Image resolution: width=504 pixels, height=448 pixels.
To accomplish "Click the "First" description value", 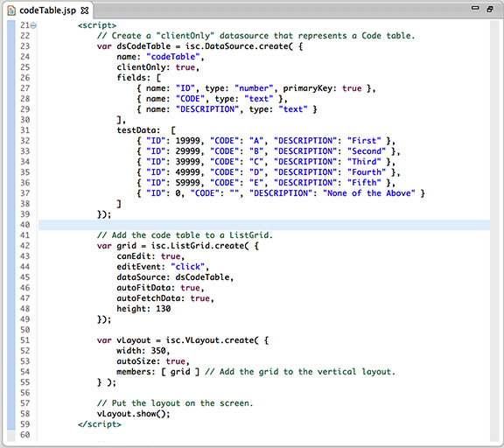I will pyautogui.click(x=364, y=141).
